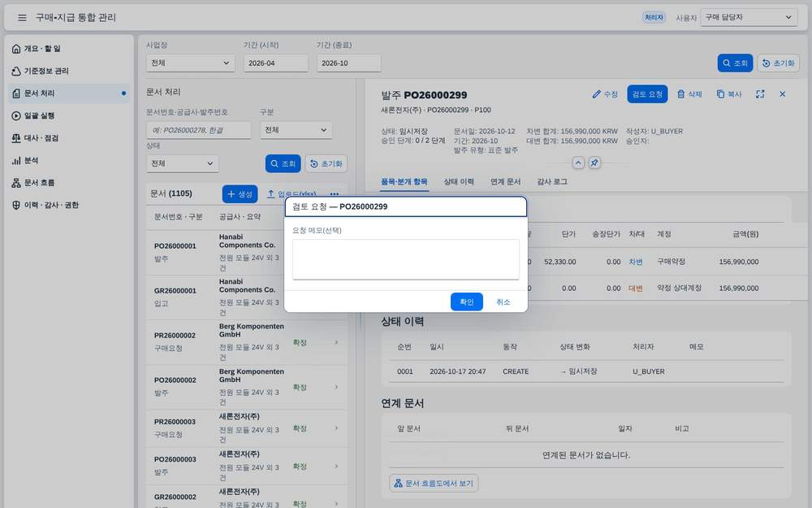The image size is (812, 508).
Task: Switch to 연계 문서 tab
Action: (x=505, y=181)
